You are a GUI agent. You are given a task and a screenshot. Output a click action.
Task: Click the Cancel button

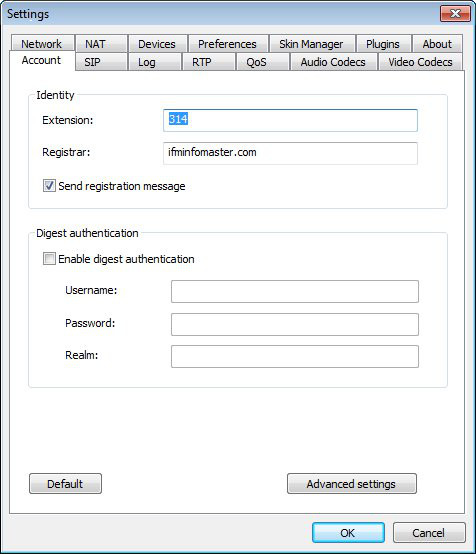[x=429, y=532]
